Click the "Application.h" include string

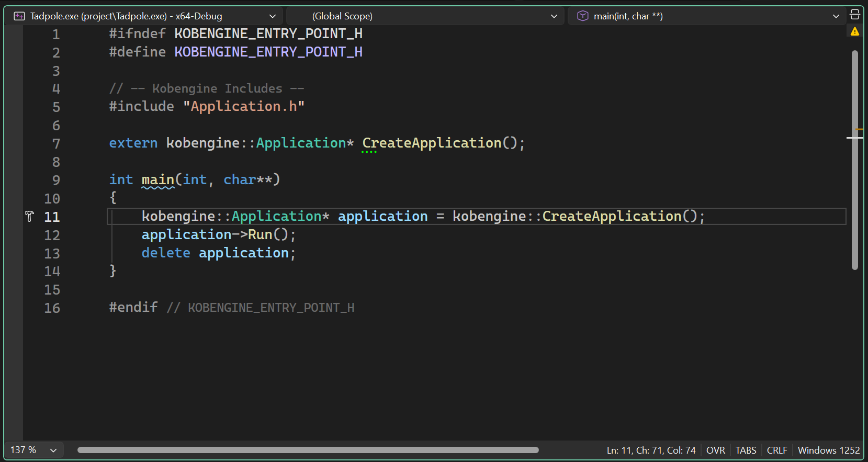244,107
